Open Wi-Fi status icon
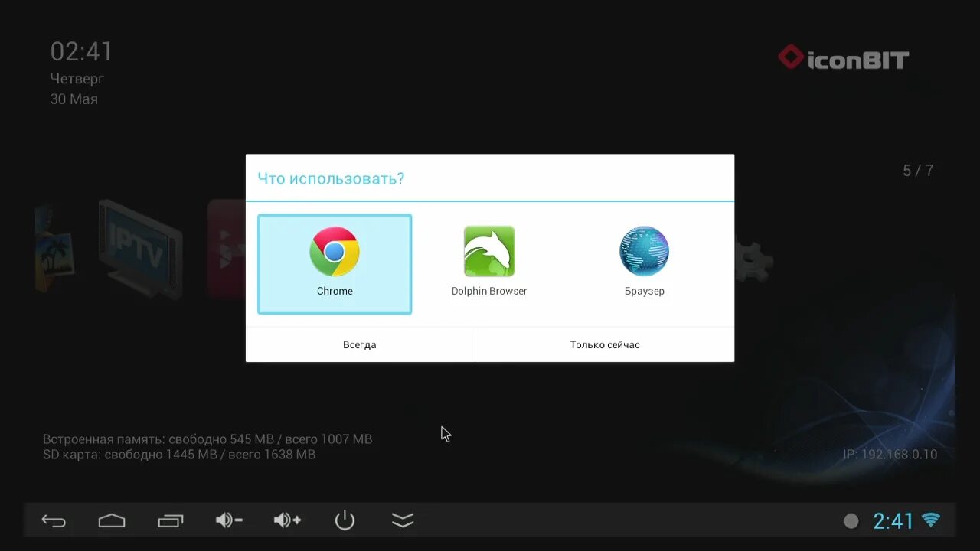This screenshot has width=980, height=551. coord(931,520)
